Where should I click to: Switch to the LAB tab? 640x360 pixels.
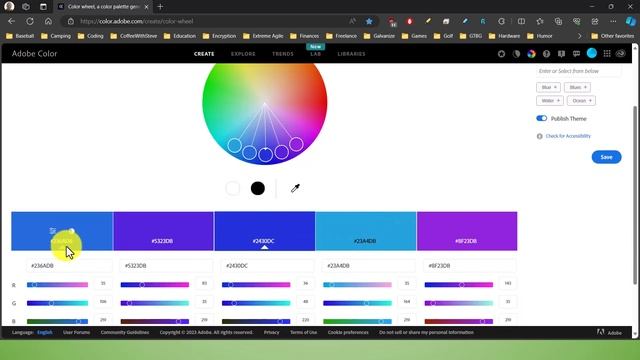pyautogui.click(x=316, y=54)
